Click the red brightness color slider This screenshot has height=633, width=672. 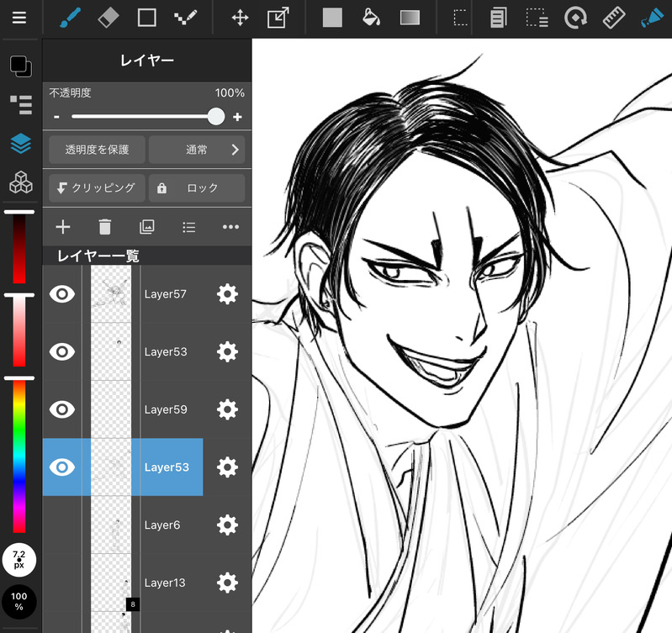click(19, 247)
